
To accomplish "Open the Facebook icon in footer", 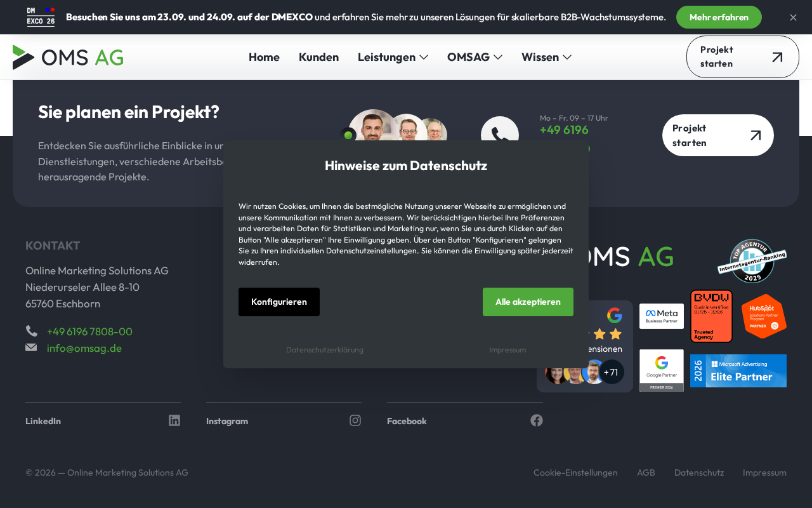I will click(x=537, y=420).
